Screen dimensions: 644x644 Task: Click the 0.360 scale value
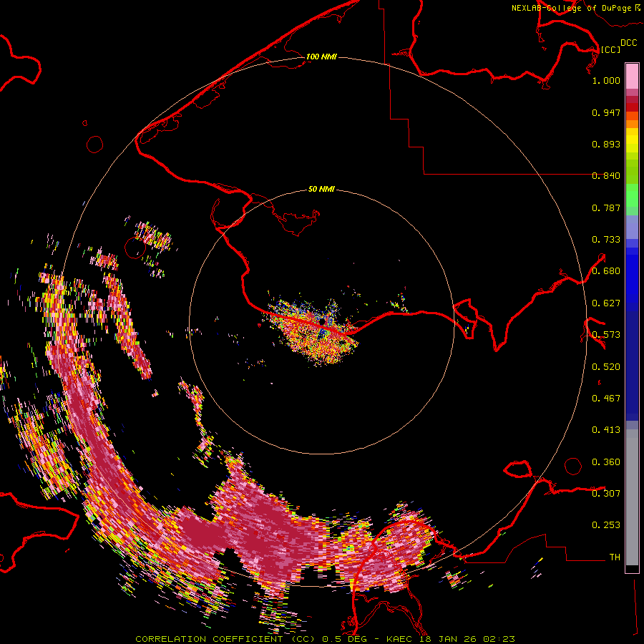point(606,462)
